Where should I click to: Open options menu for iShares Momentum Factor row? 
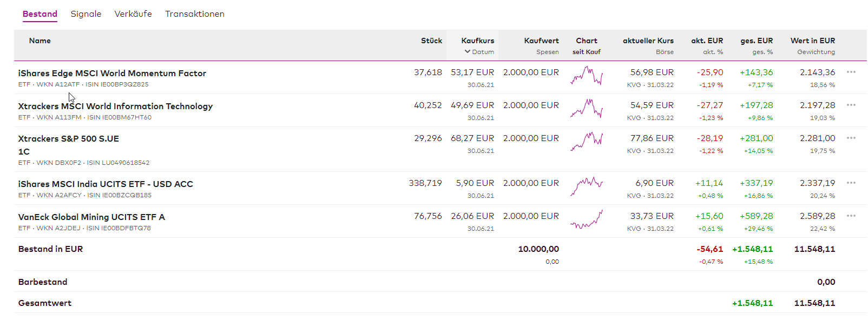(851, 72)
